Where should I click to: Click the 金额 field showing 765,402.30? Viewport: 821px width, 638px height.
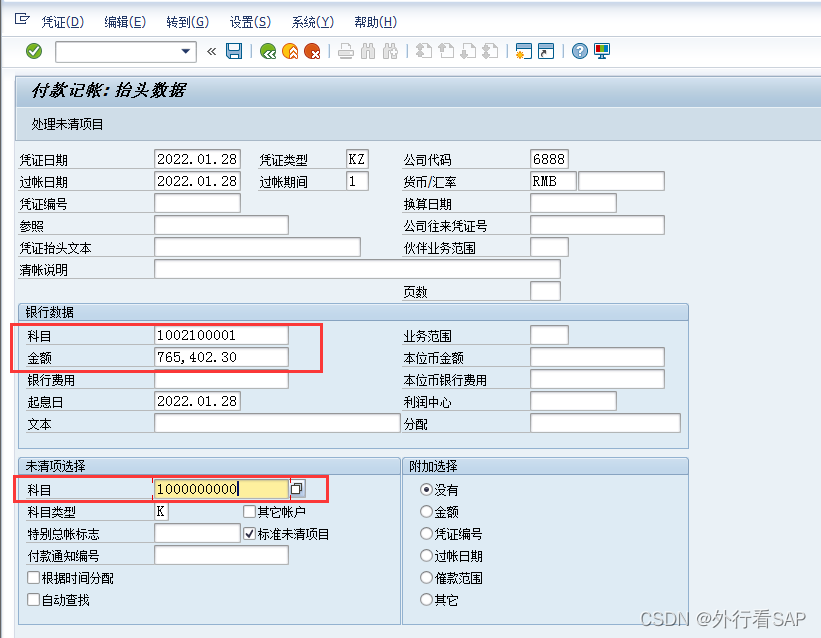[221, 357]
